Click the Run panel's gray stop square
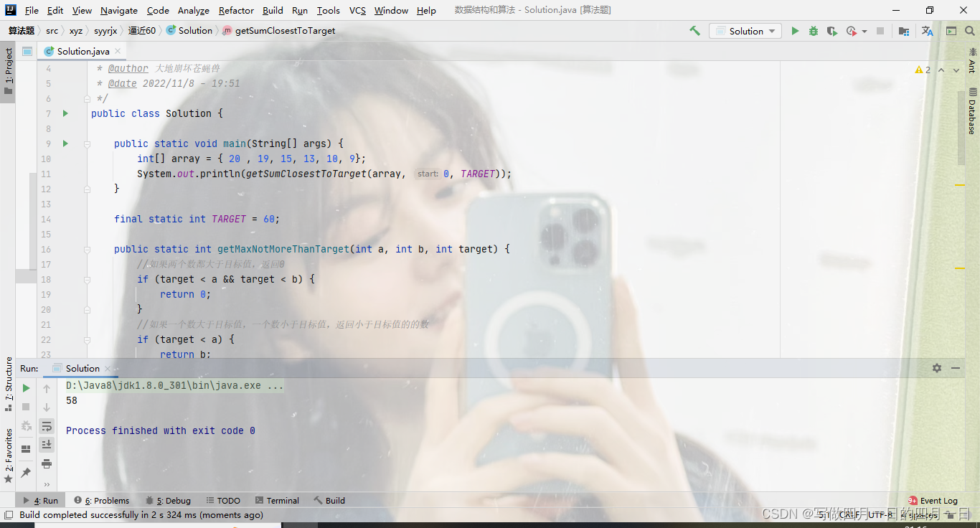Image resolution: width=980 pixels, height=528 pixels. [27, 407]
